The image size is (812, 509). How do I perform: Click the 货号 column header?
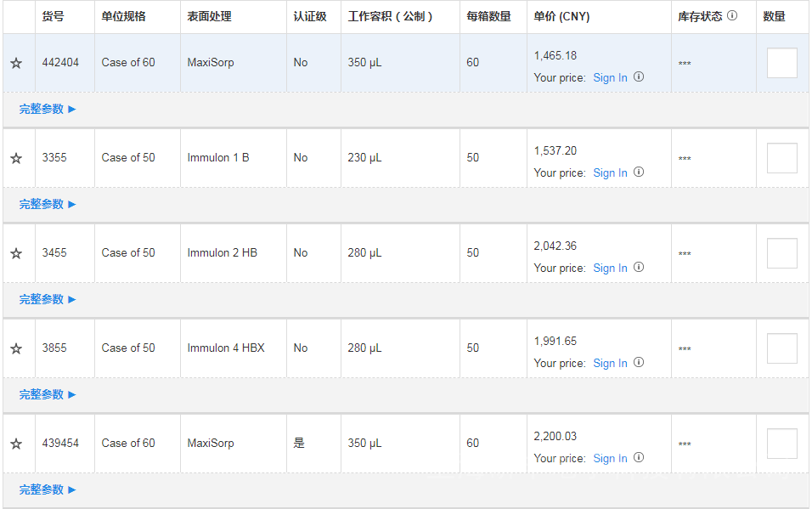click(53, 16)
